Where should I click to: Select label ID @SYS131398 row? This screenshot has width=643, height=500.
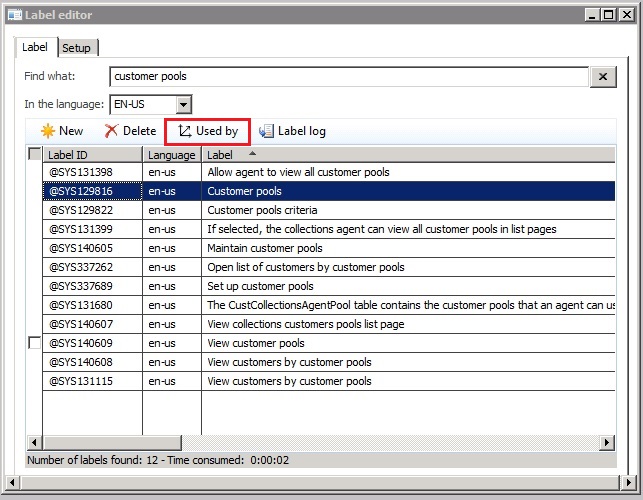(82, 172)
